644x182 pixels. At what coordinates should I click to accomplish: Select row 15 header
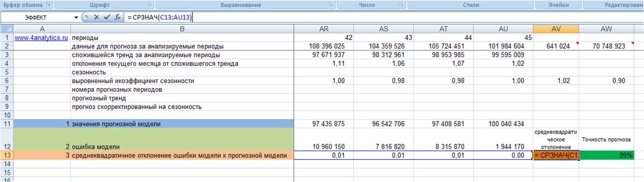point(7,172)
